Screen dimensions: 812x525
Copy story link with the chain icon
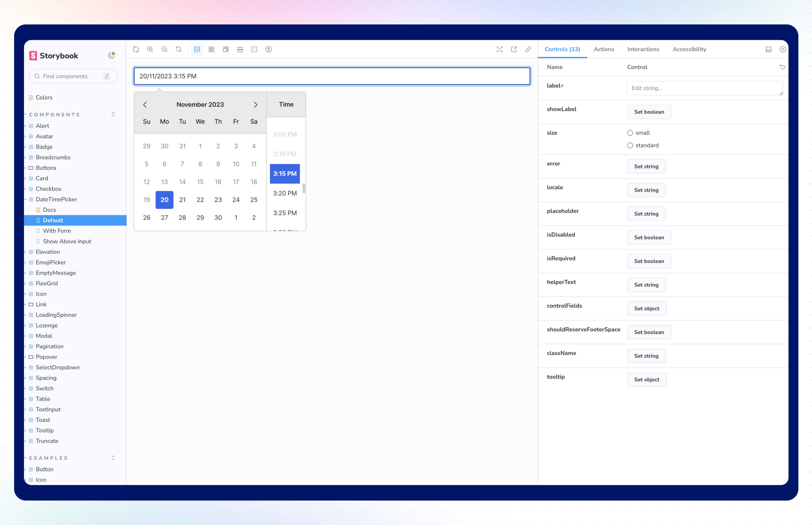528,49
